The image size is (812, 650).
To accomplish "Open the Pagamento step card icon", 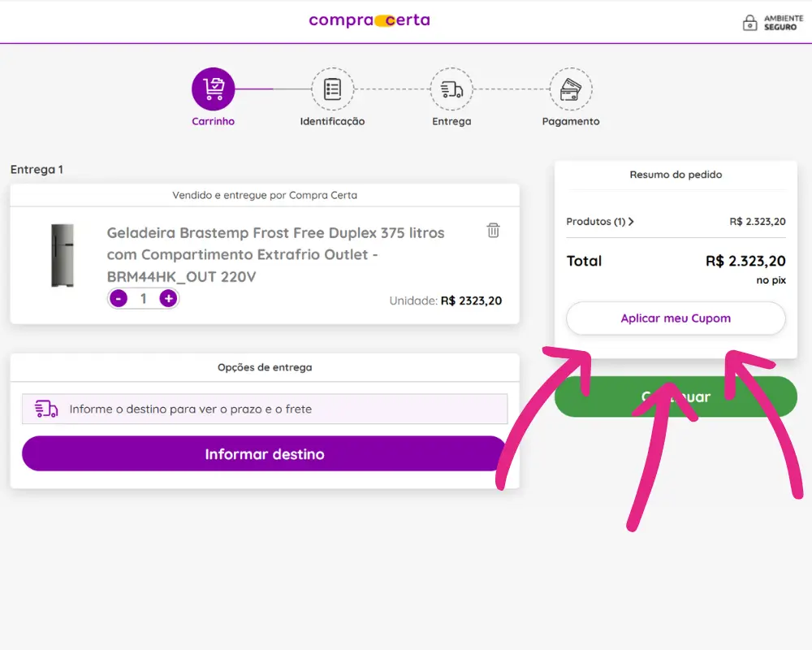I will click(571, 89).
